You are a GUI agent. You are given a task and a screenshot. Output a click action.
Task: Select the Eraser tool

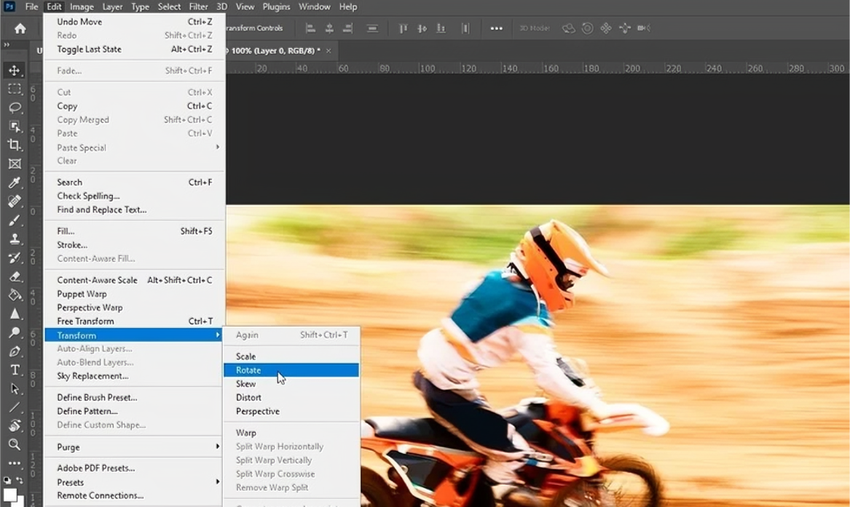pyautogui.click(x=15, y=277)
